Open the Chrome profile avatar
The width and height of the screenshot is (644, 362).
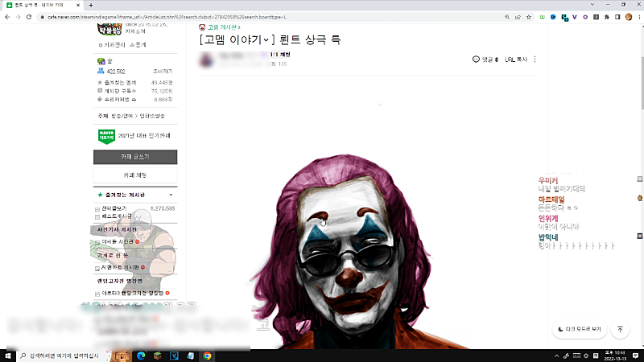[629, 17]
